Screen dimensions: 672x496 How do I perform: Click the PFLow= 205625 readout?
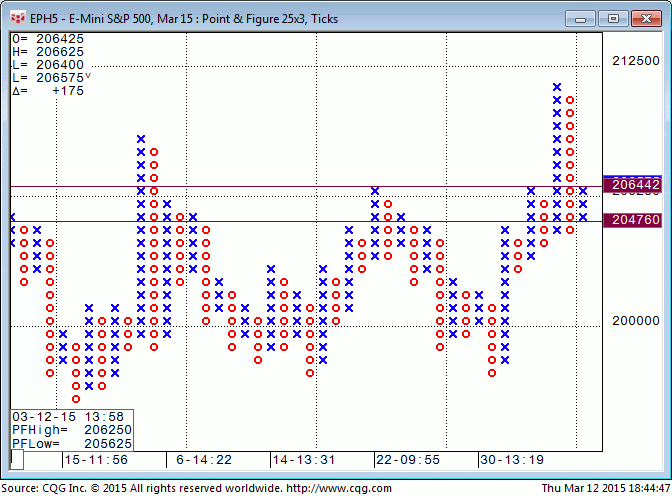point(72,443)
